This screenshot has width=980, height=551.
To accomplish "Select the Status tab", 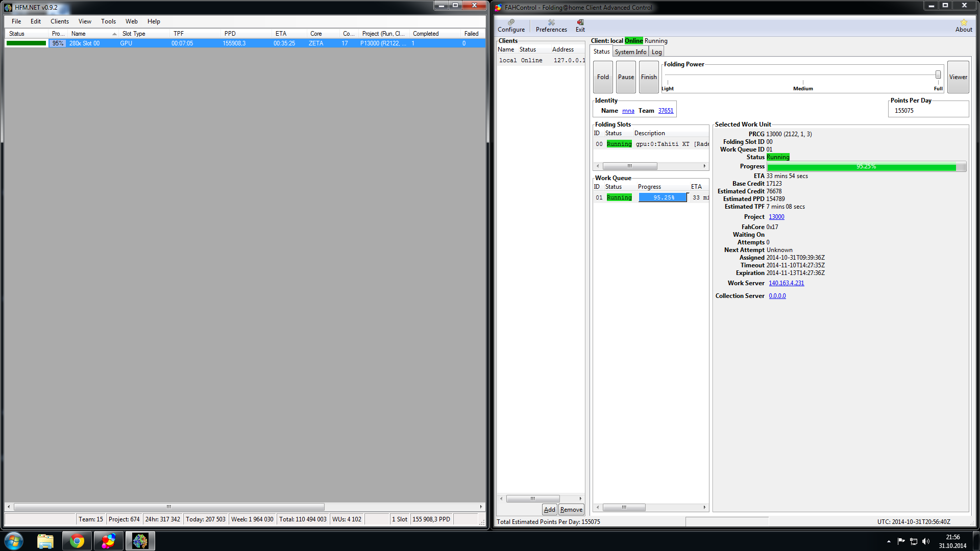I will (x=601, y=52).
